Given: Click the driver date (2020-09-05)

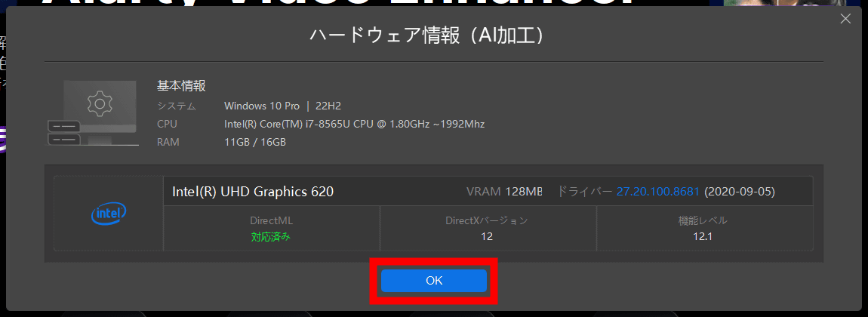Looking at the screenshot, I should pyautogui.click(x=740, y=192).
